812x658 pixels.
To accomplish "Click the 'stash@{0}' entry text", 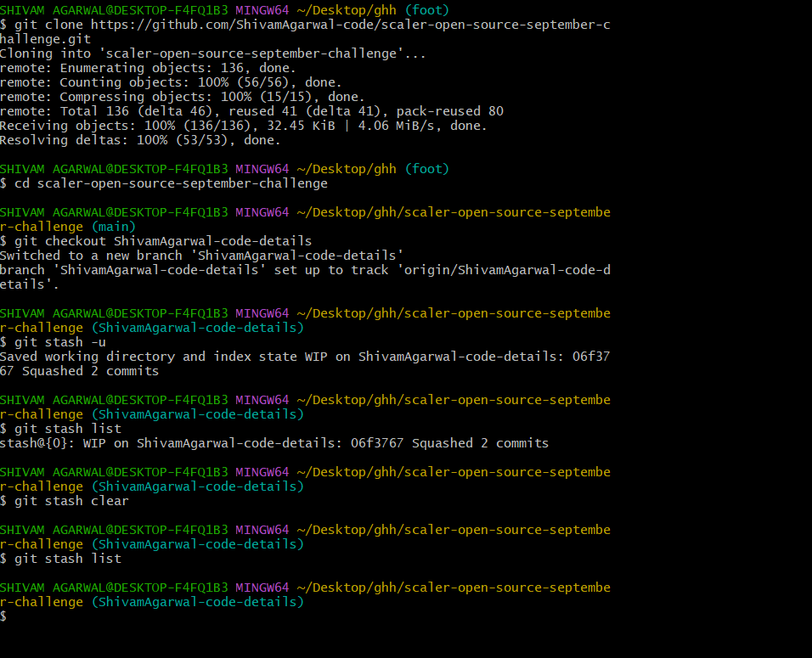I will tap(30, 442).
